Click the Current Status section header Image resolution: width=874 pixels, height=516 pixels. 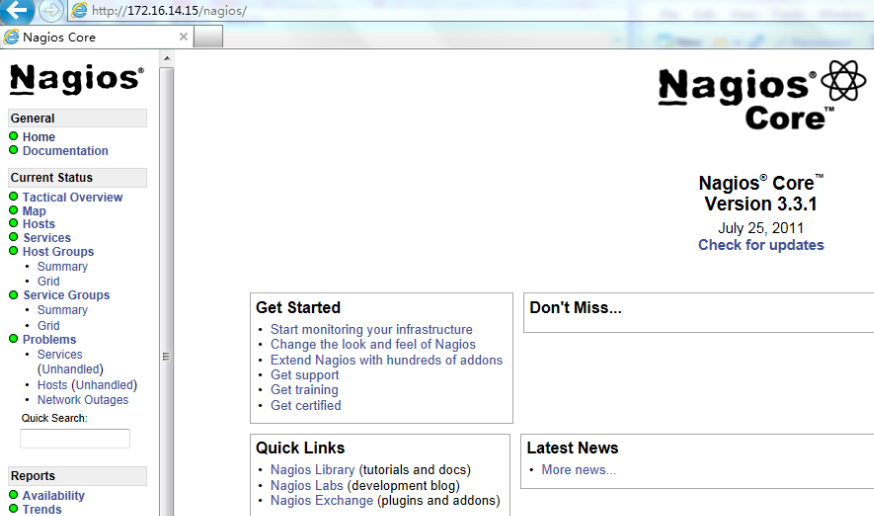pos(77,178)
